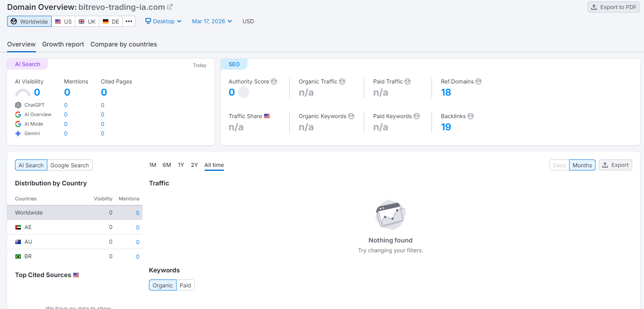The width and height of the screenshot is (644, 309).
Task: Select the BR country row
Action: click(x=75, y=256)
